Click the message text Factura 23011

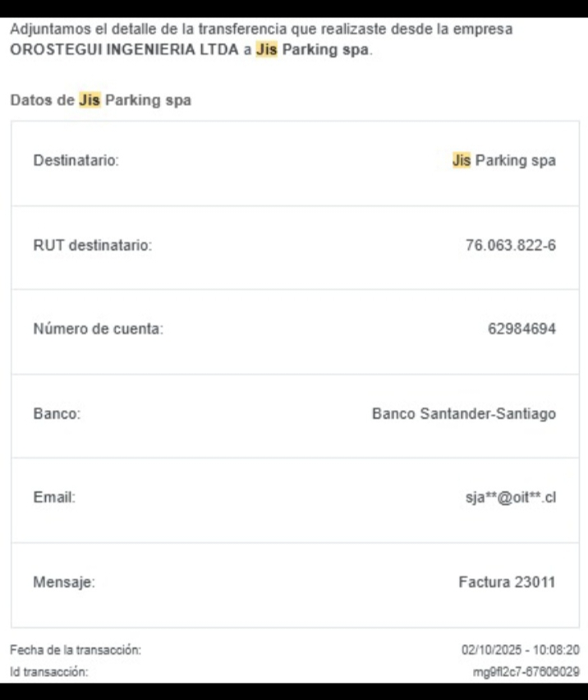click(x=507, y=583)
